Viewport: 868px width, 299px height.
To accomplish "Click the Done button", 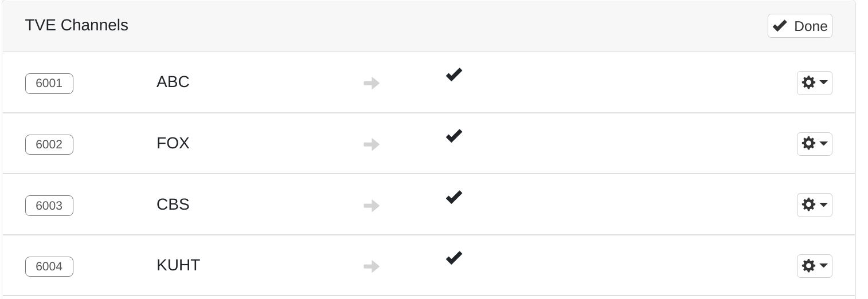I will coord(800,26).
